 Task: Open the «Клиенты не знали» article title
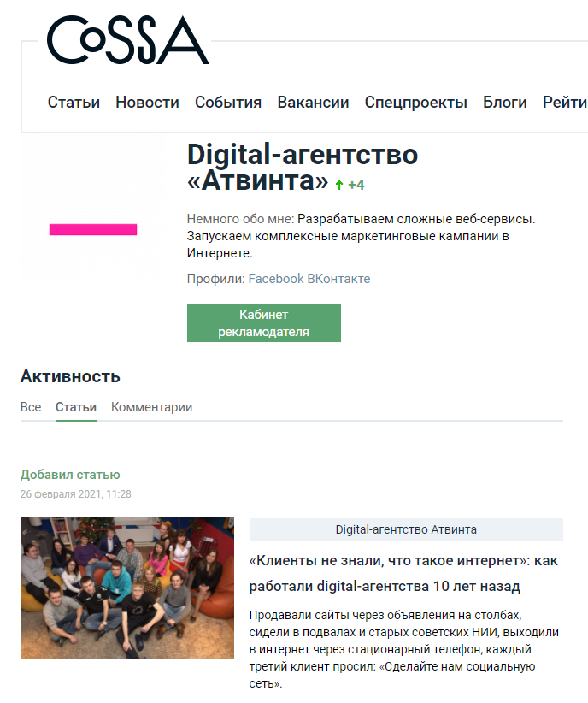[403, 573]
